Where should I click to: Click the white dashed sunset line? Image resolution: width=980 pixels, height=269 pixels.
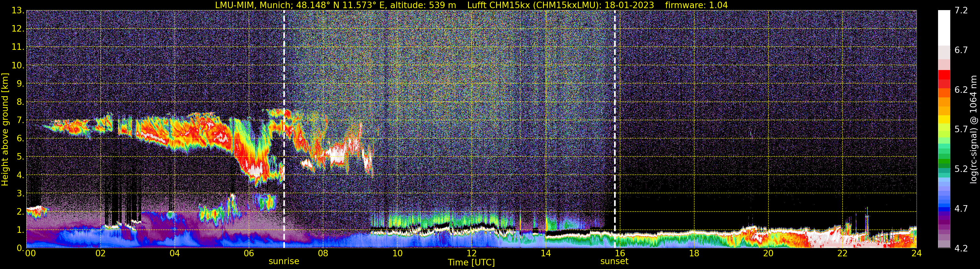[615, 129]
